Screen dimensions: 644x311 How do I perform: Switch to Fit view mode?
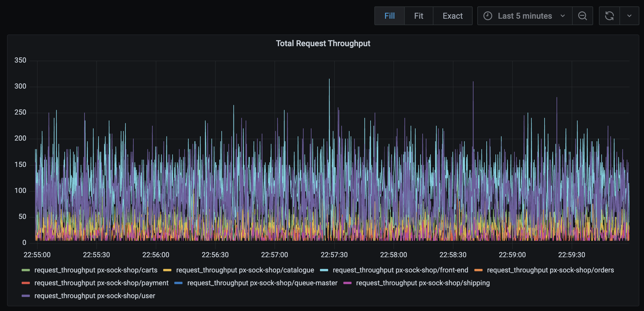point(419,16)
